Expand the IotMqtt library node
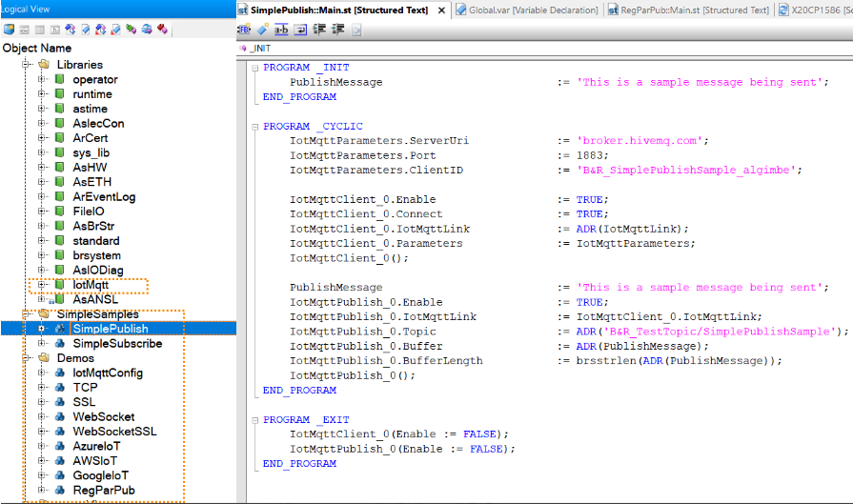This screenshot has height=504, width=853. click(x=42, y=285)
